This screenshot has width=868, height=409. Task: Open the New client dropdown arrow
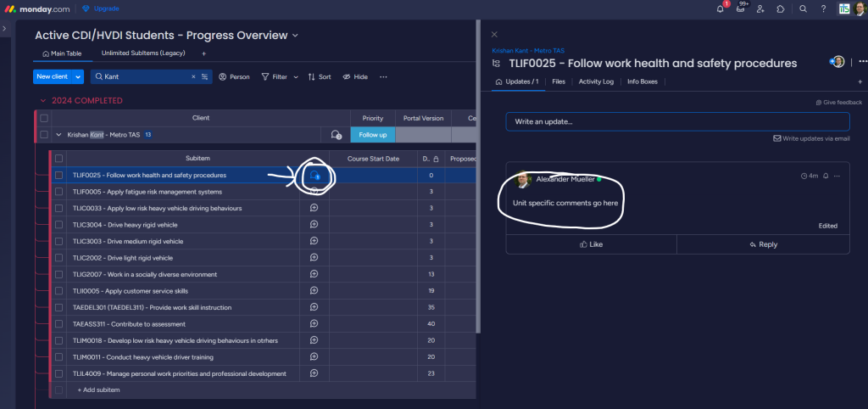pos(78,76)
